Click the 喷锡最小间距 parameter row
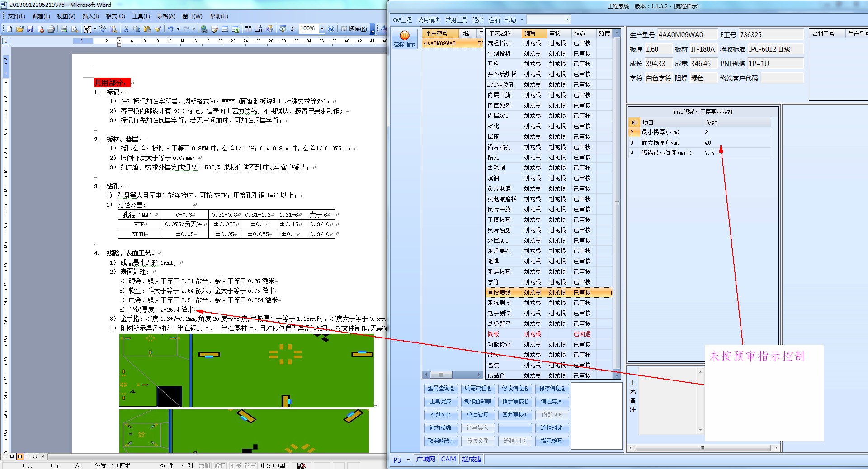The width and height of the screenshot is (868, 469). click(700, 153)
